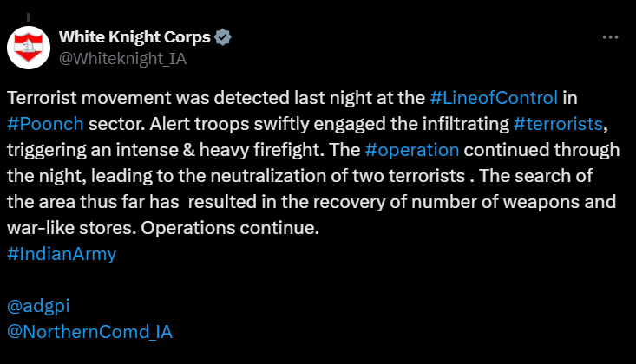Image resolution: width=636 pixels, height=364 pixels.
Task: Click the phrase 'neutralization of two terrorists'
Action: point(338,176)
